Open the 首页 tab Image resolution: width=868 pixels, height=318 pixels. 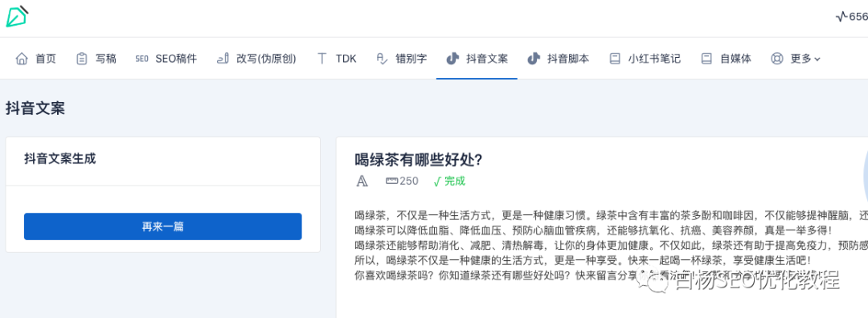36,59
